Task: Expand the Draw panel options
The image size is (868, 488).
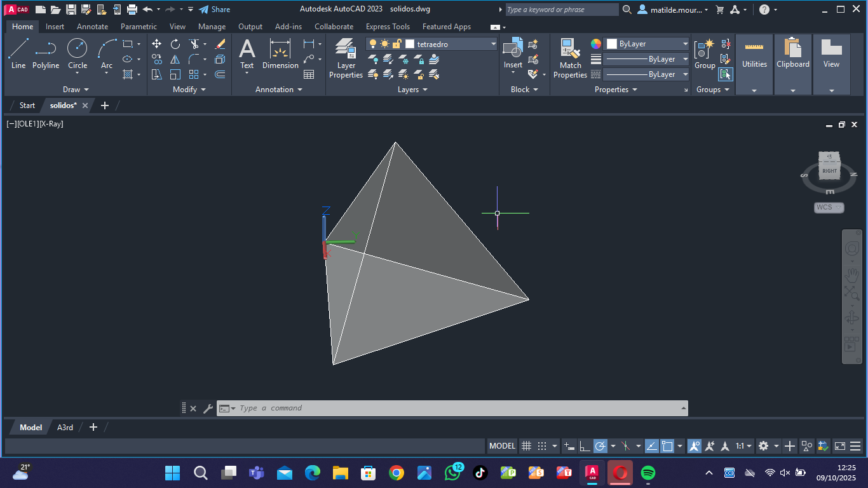Action: click(x=76, y=90)
